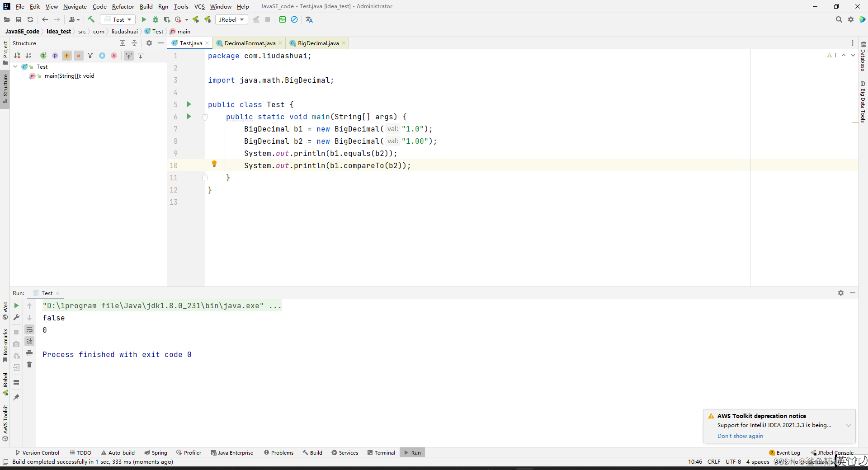Toggle Show Properties in Structure toolbar
The height and width of the screenshot is (470, 868).
coord(55,56)
